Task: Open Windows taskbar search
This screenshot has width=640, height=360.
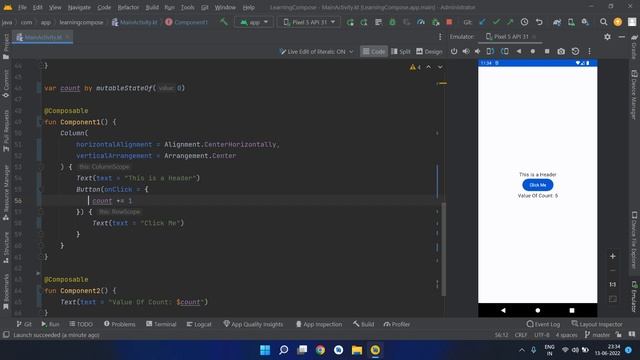Action: pyautogui.click(x=283, y=350)
